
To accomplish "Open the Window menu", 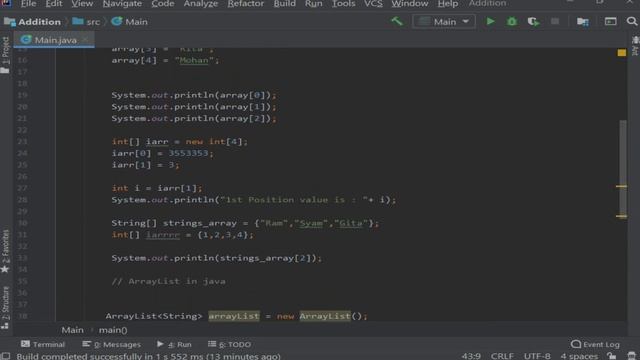I will (x=410, y=4).
